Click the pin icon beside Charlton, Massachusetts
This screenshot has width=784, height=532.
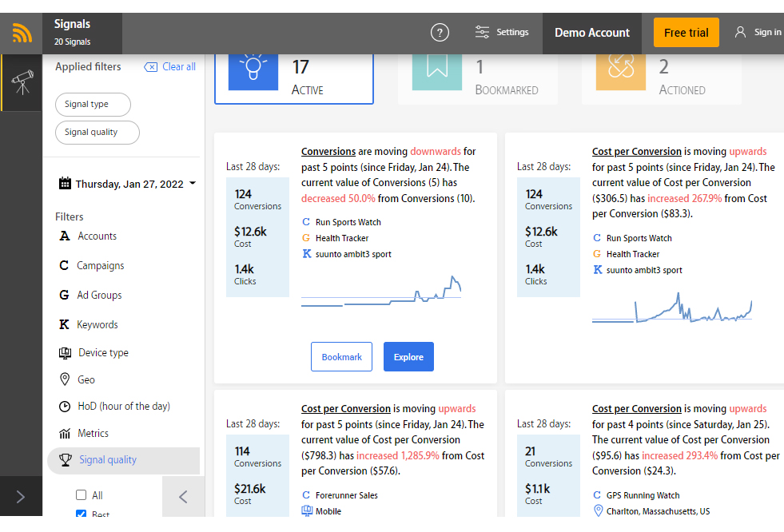(598, 511)
